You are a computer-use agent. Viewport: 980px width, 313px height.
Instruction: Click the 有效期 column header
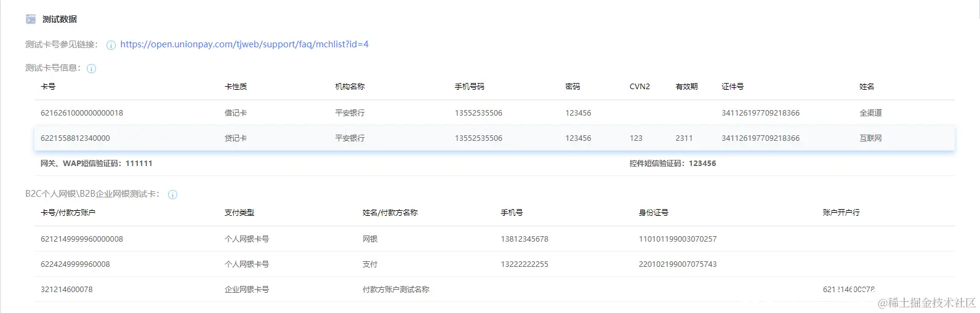click(x=686, y=87)
